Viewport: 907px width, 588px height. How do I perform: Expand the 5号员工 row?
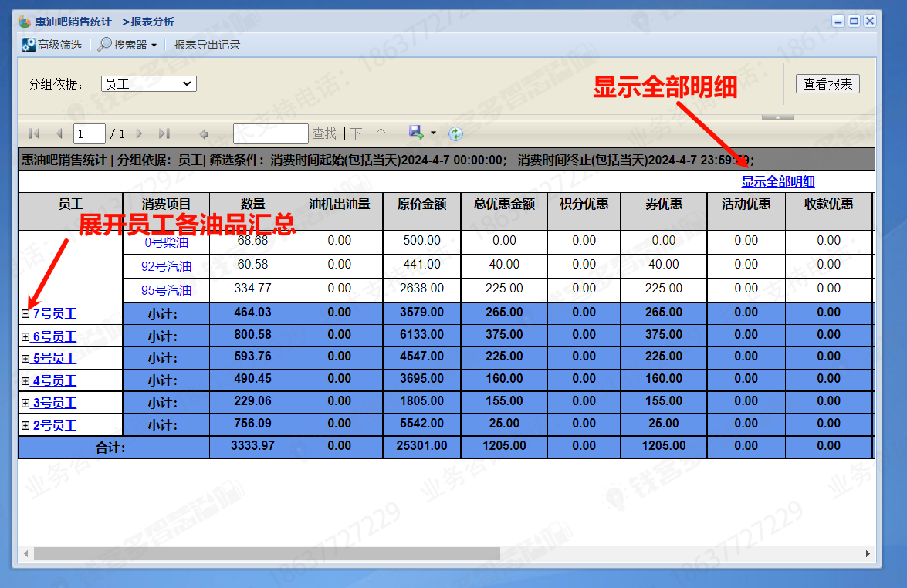pyautogui.click(x=25, y=359)
